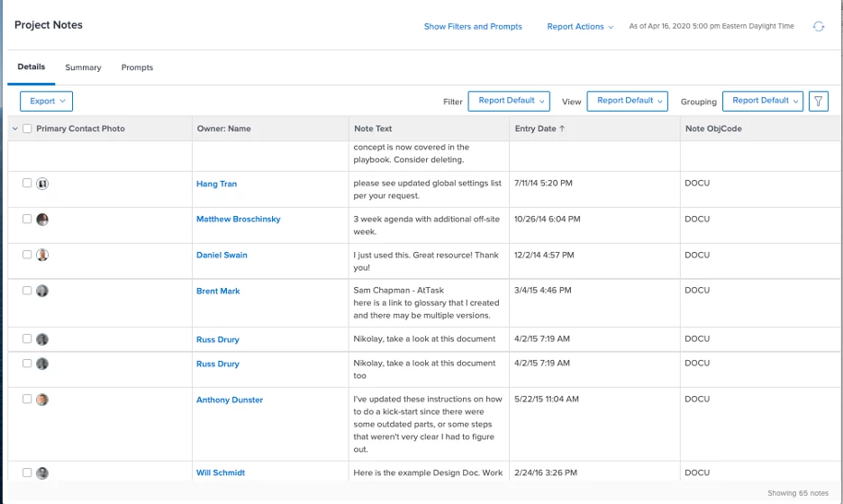
Task: Check the Will Schmidt row checkbox
Action: (x=27, y=472)
